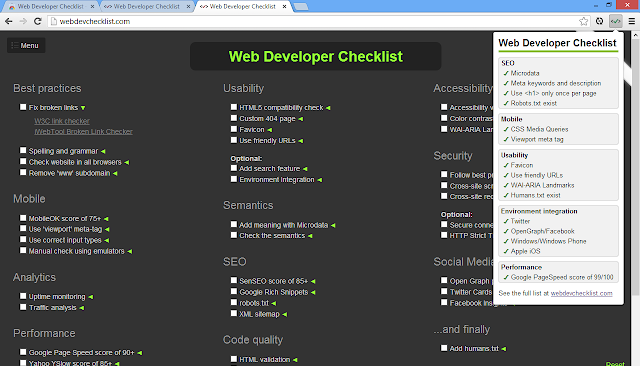The width and height of the screenshot is (640, 366).
Task: Click the Reset link at bottom right
Action: 615,364
